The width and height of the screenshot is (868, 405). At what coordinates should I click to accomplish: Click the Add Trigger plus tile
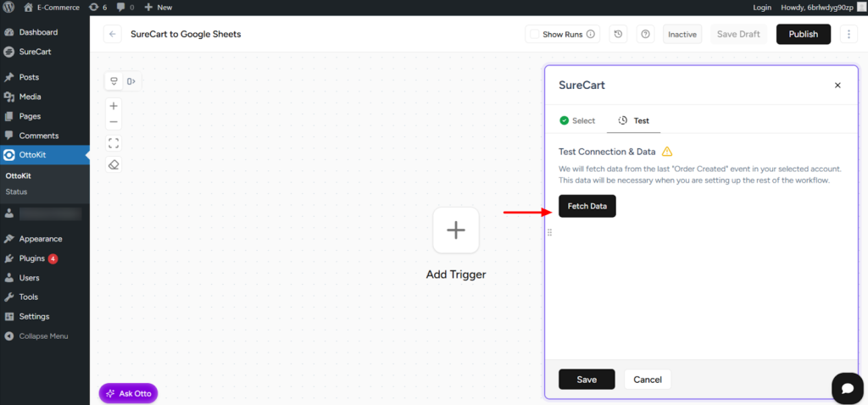tap(456, 230)
